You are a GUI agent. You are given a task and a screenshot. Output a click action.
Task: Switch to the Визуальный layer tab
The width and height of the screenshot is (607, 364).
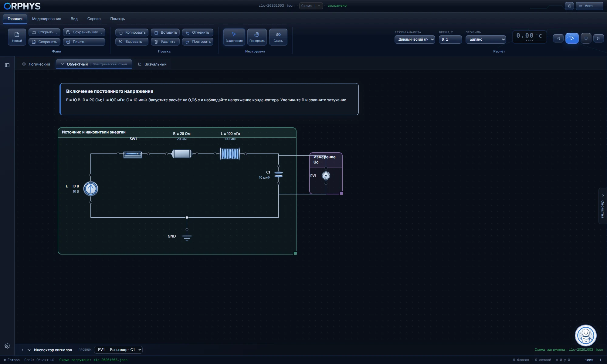152,64
